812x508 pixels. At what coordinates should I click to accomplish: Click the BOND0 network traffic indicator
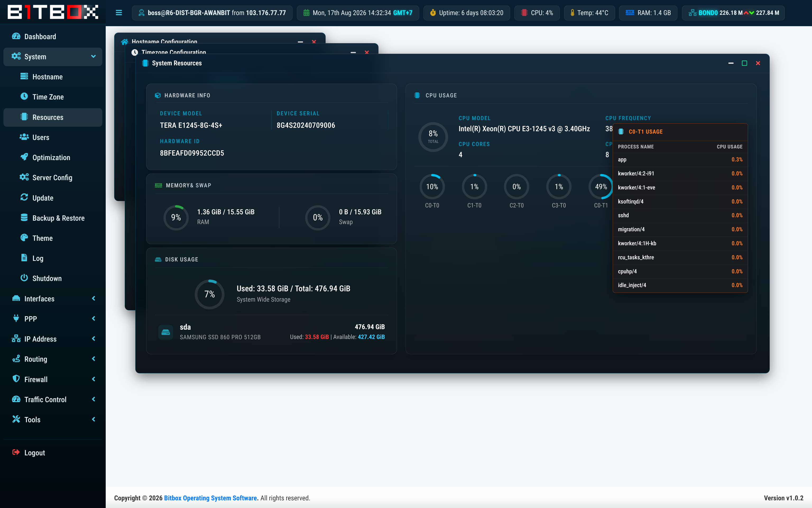tap(733, 13)
